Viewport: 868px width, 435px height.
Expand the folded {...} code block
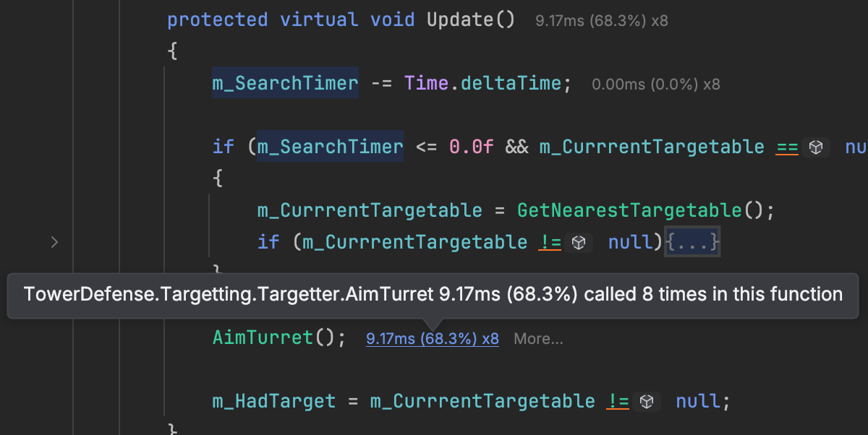tap(693, 242)
